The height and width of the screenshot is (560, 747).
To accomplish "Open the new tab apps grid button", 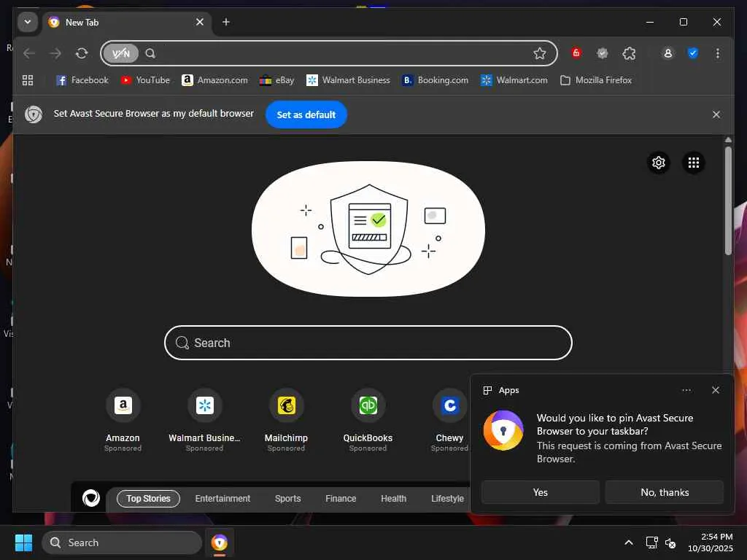I will 694,163.
